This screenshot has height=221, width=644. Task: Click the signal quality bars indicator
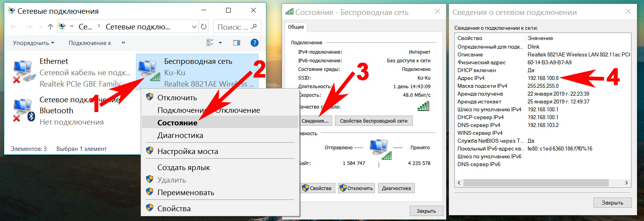pyautogui.click(x=423, y=106)
